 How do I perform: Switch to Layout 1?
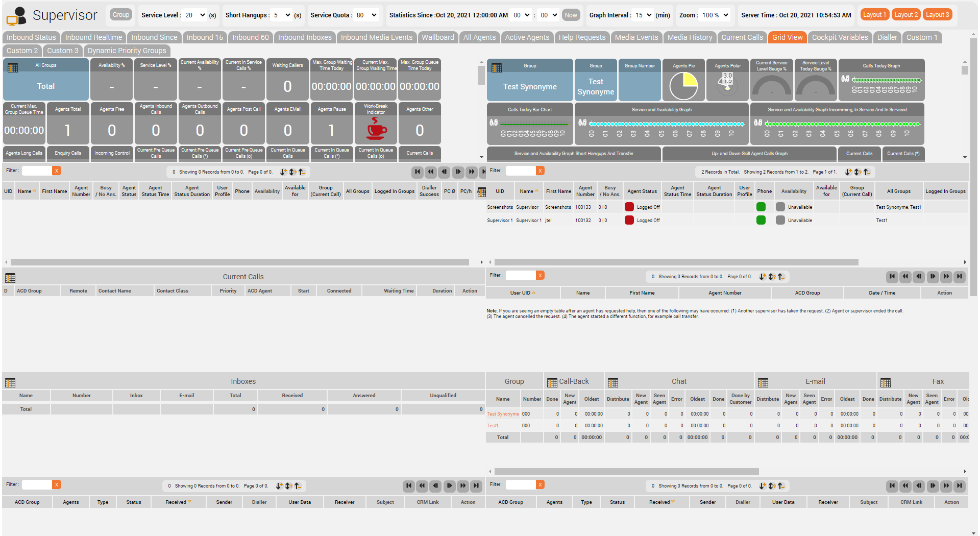874,15
